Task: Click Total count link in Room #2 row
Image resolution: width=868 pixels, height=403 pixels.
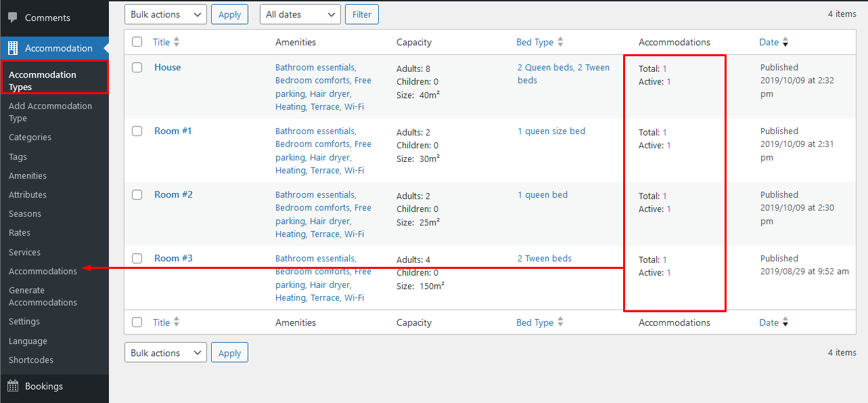Action: 665,196
